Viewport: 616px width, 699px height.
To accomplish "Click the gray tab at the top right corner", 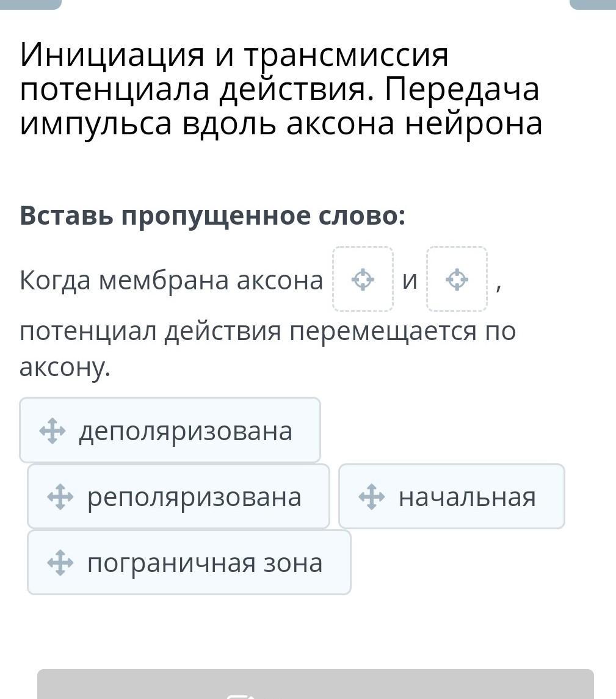I will pos(592,4).
